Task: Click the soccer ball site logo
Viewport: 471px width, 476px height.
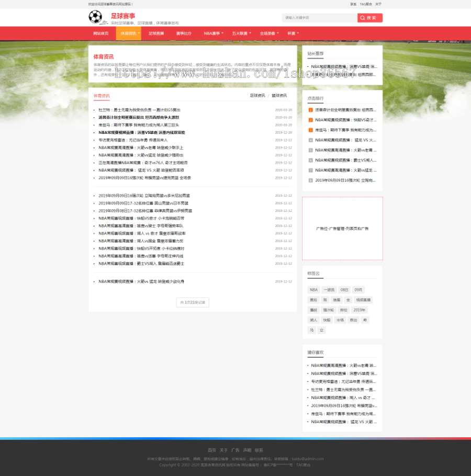Action: coord(98,17)
